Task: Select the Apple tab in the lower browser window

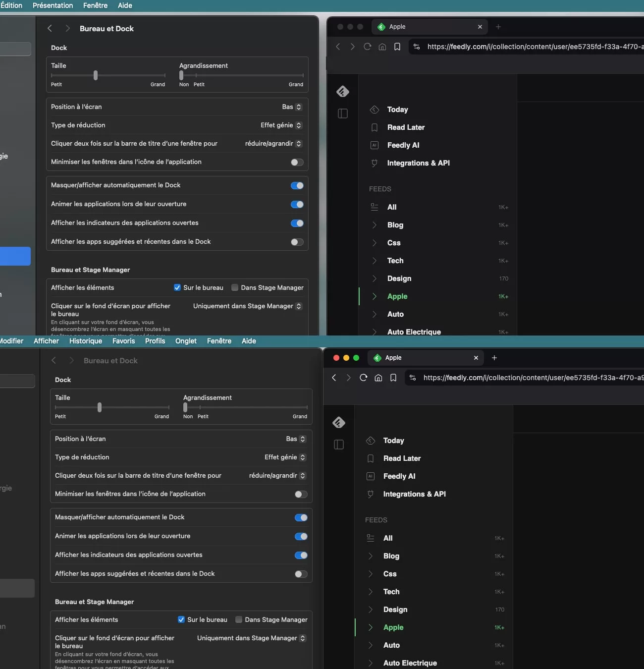Action: coord(426,358)
